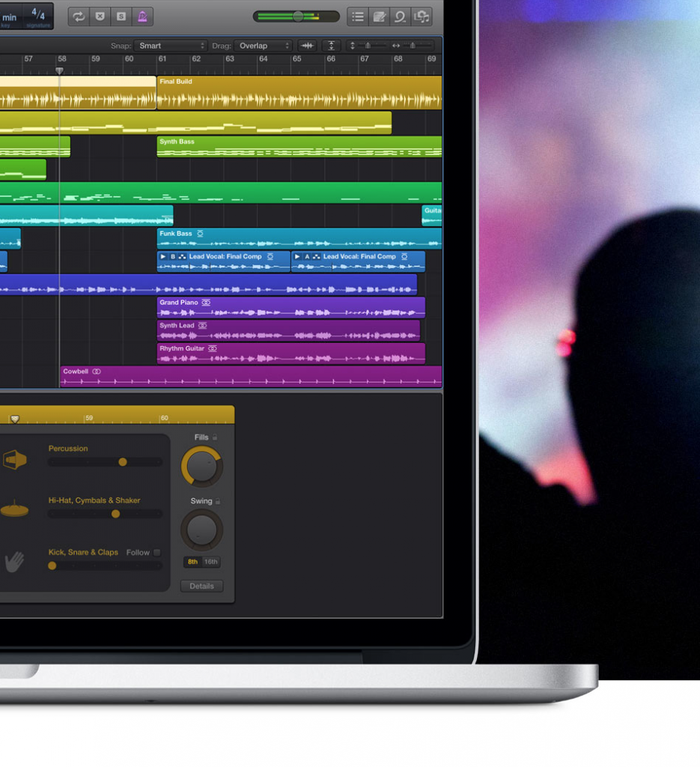Select the 'Synth Bass' region

(299, 147)
